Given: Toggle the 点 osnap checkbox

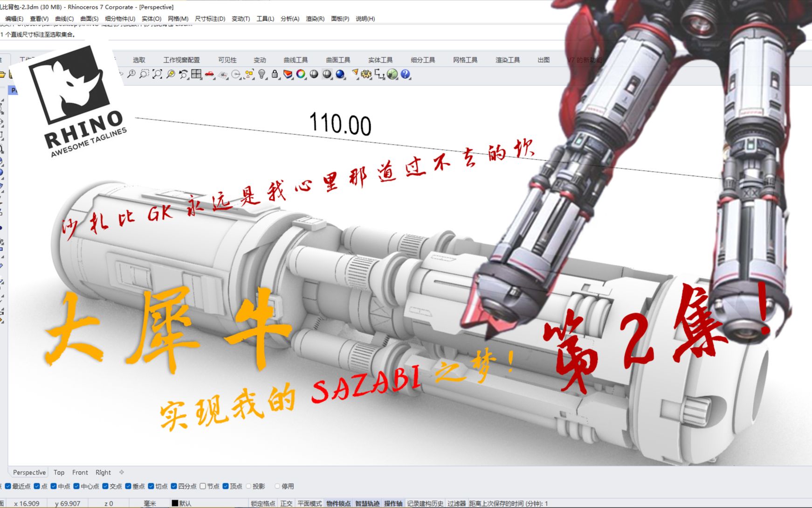Looking at the screenshot, I should tap(37, 486).
